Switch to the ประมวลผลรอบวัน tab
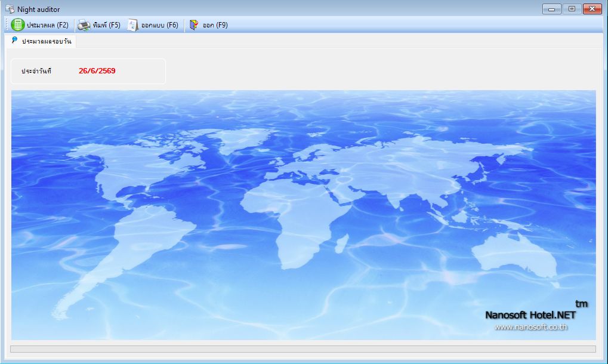The width and height of the screenshot is (608, 364). click(41, 41)
